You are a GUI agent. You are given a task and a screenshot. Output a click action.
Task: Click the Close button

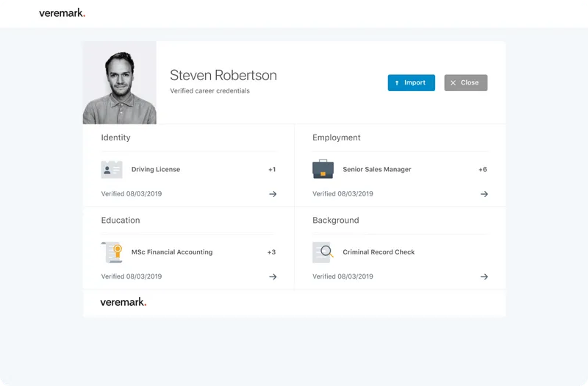pos(466,82)
